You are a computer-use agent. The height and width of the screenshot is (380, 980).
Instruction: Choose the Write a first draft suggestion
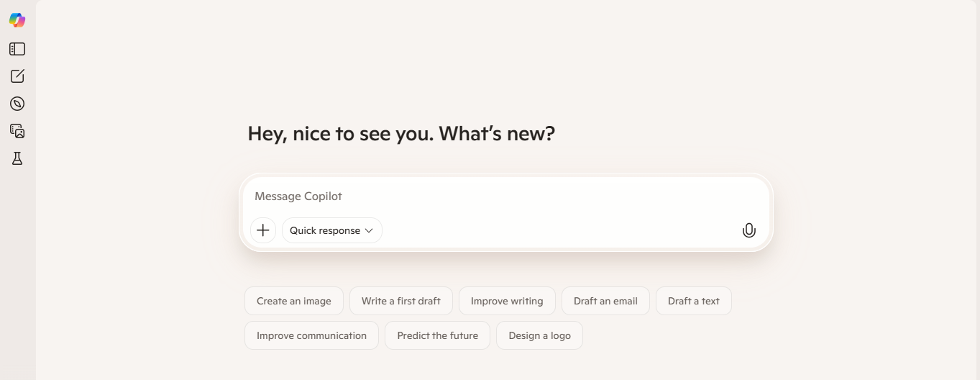click(401, 301)
